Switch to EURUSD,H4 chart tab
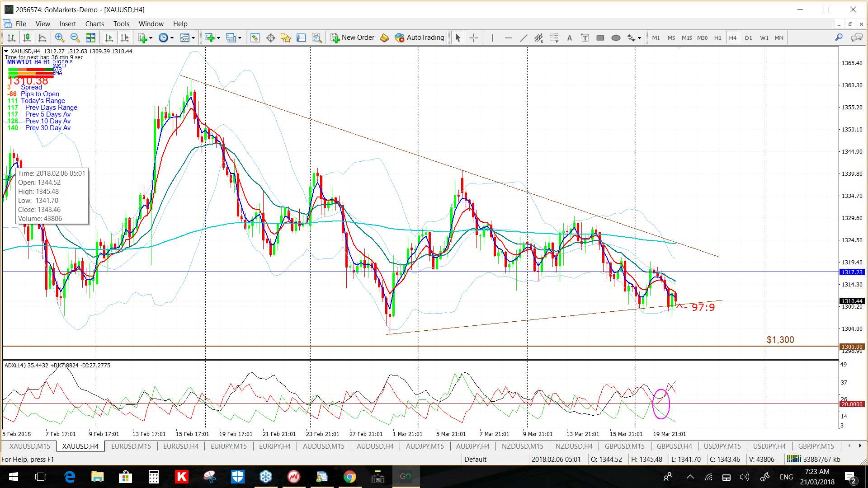This screenshot has height=488, width=868. pyautogui.click(x=181, y=446)
